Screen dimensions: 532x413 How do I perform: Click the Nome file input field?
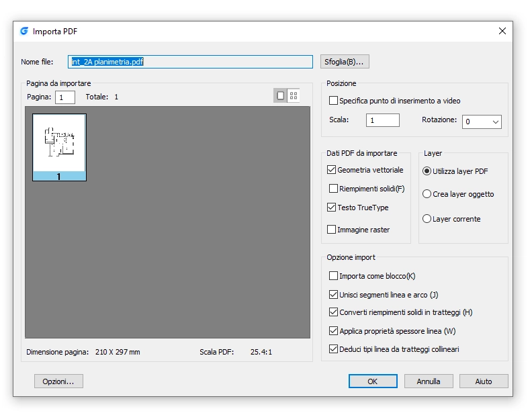(190, 62)
